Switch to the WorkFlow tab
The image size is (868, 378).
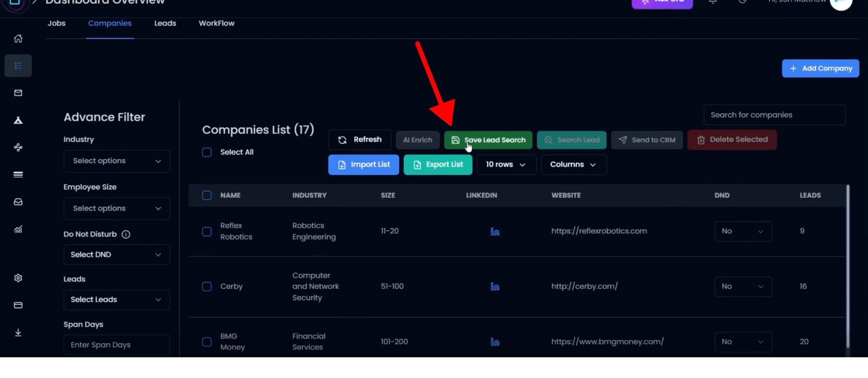pyautogui.click(x=216, y=23)
